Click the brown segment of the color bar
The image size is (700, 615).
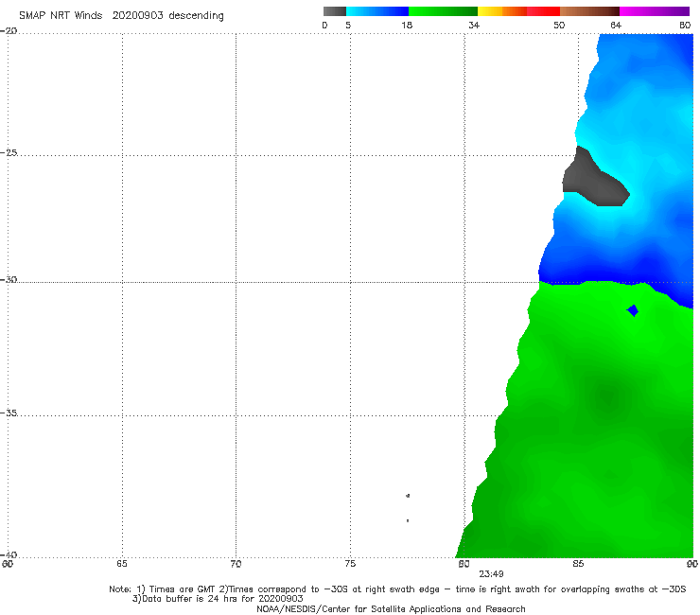click(x=589, y=11)
